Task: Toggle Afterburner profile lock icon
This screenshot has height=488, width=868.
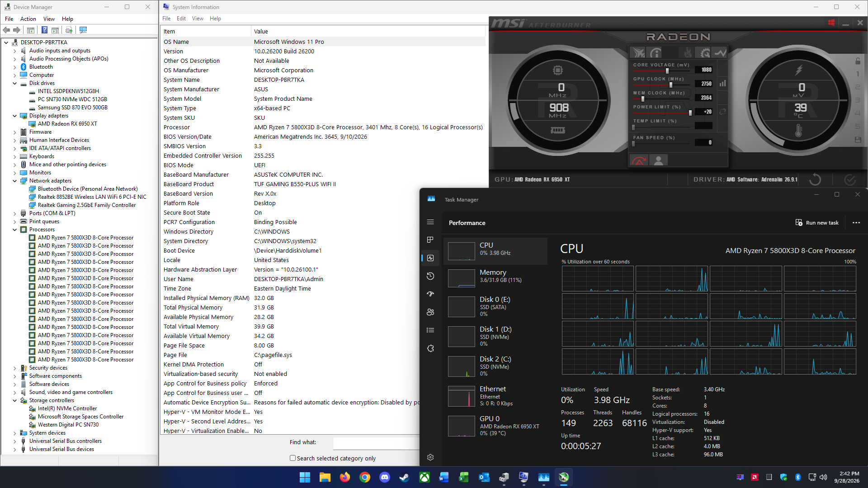Action: [858, 61]
